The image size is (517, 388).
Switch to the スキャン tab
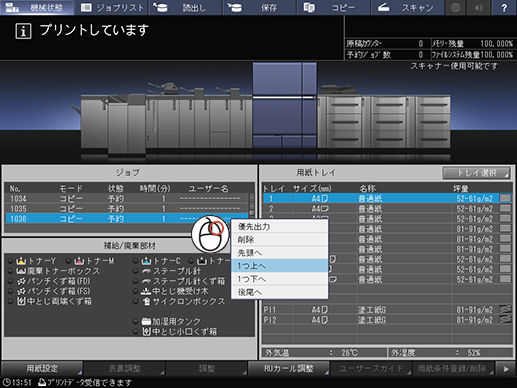(407, 7)
